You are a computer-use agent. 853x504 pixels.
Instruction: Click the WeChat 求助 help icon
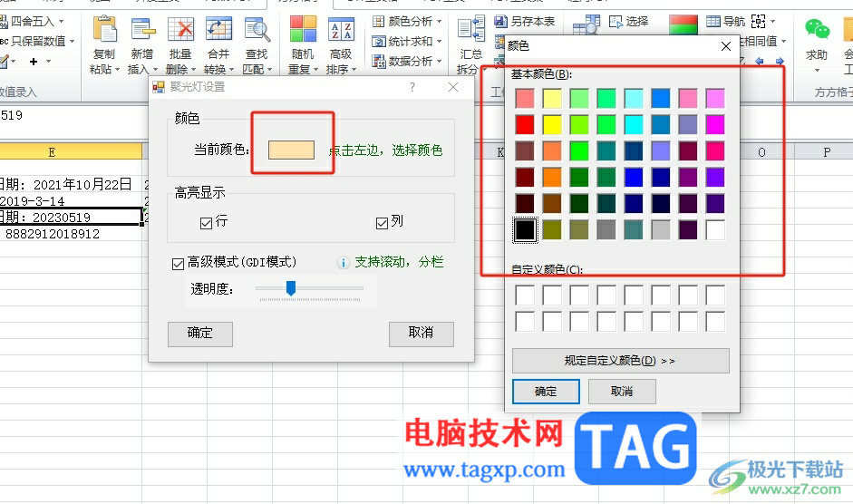pos(817,29)
